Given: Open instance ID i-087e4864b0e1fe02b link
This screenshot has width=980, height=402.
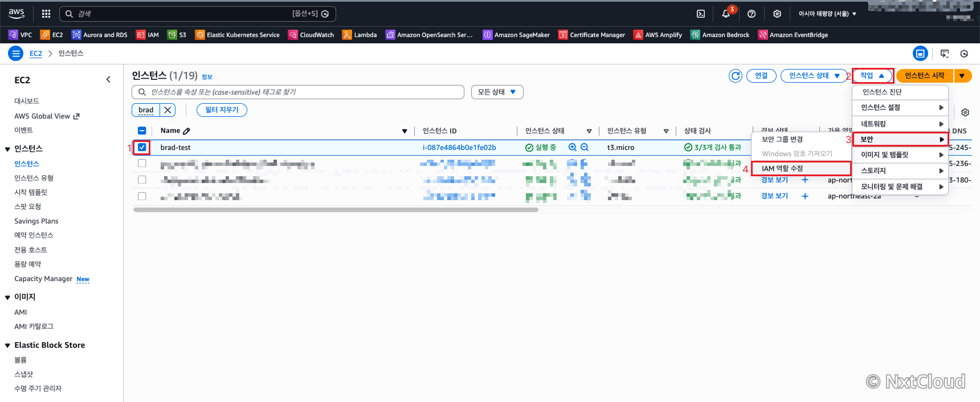Looking at the screenshot, I should click(459, 147).
